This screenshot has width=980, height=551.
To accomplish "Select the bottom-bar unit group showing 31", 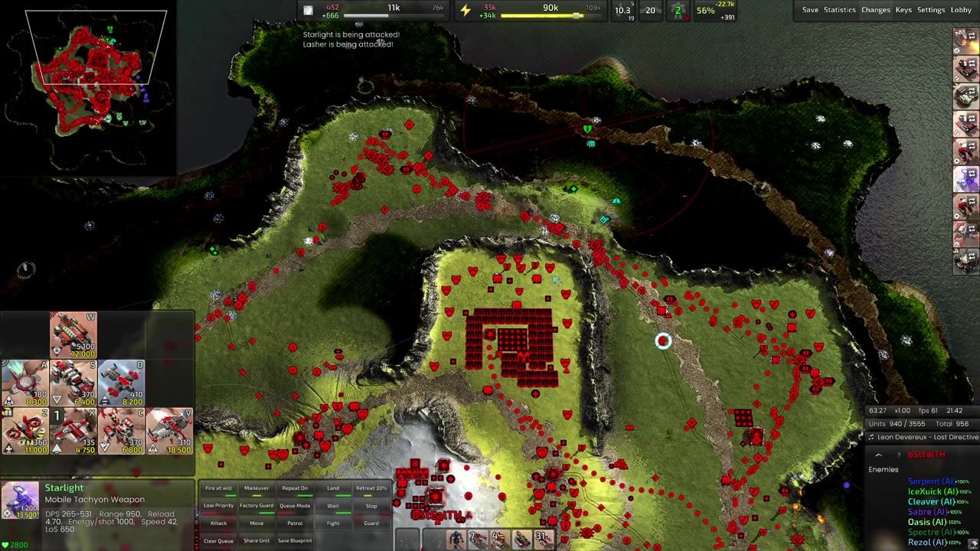I will point(544,540).
